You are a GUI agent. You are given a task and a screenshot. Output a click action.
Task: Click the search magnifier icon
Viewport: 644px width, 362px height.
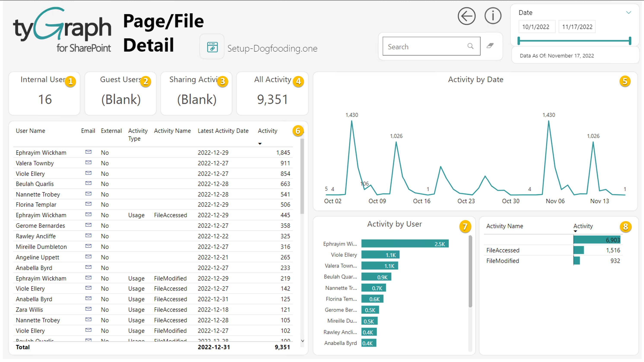point(470,46)
